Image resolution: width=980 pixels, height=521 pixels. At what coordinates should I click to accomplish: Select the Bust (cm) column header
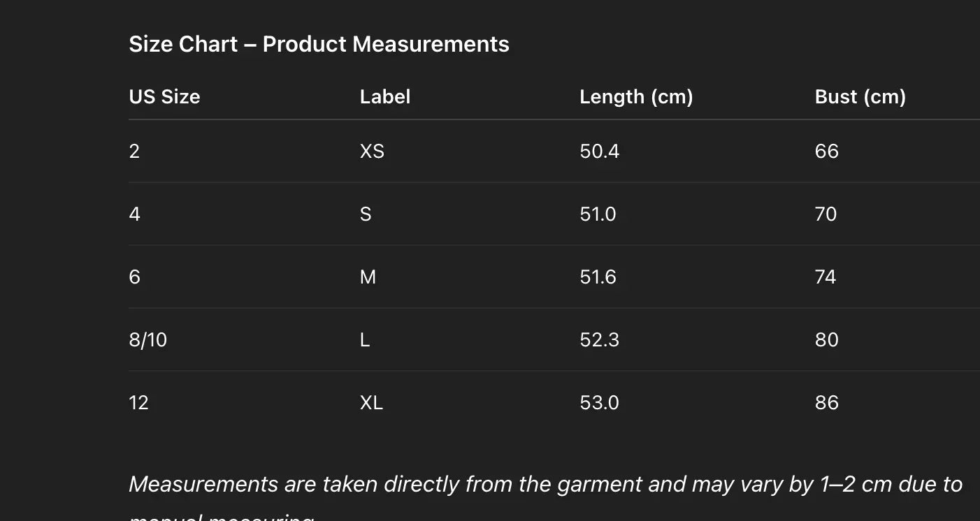[860, 96]
